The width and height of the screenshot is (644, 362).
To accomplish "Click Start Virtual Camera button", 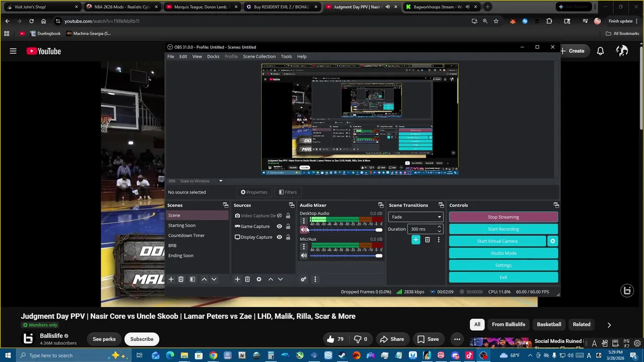I will coord(497,241).
